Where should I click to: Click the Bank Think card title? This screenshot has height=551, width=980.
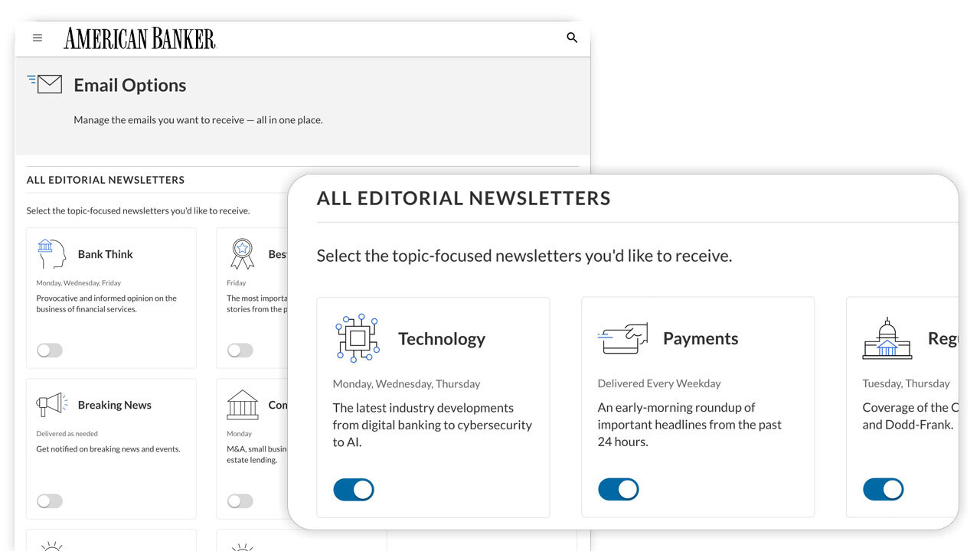click(106, 254)
